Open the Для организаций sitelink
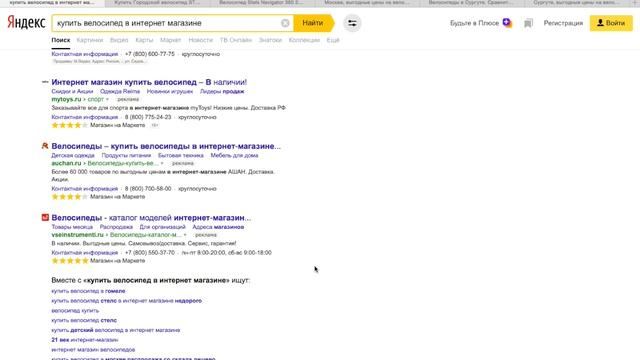The height and width of the screenshot is (360, 640). point(162,227)
